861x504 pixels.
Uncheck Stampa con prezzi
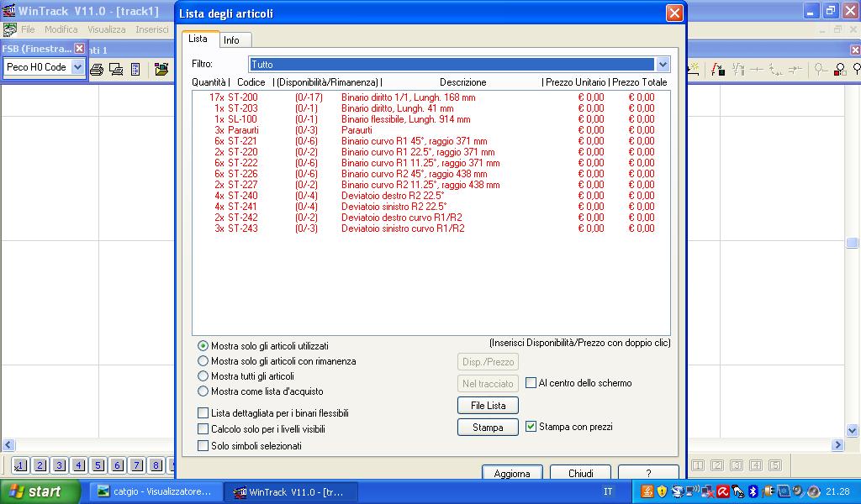531,426
